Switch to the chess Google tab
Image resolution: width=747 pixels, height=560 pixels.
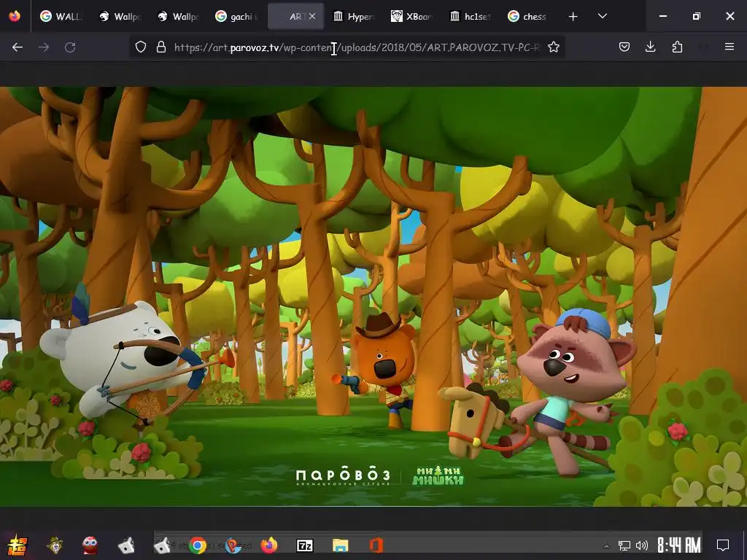530,16
